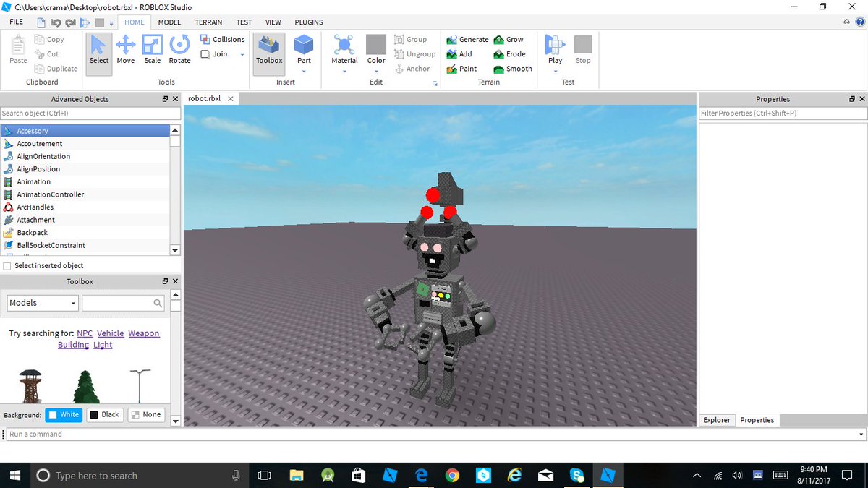Stop the running test
This screenshot has height=488, width=868.
583,50
